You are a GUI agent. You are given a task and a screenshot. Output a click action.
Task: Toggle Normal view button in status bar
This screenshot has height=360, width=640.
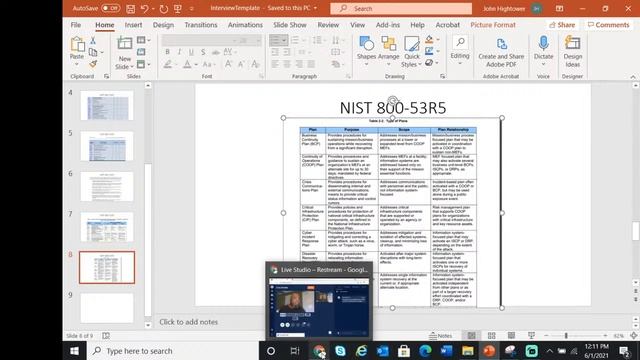[x=471, y=336]
